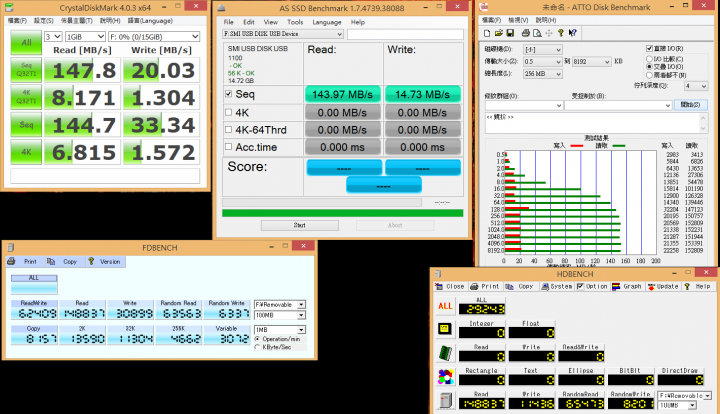Click the 143.97 MB/s Seq read result
The image size is (720, 414).
pos(343,94)
